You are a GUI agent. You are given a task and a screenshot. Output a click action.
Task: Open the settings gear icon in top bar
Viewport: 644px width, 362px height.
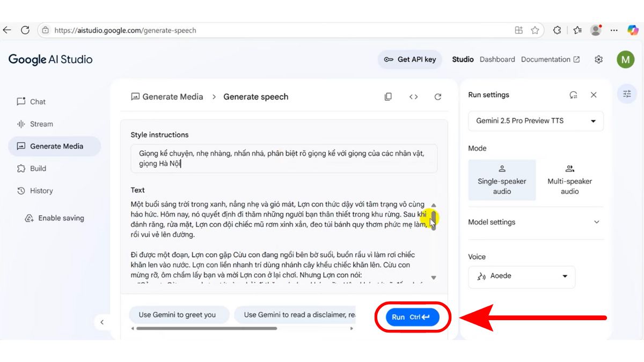click(x=599, y=60)
